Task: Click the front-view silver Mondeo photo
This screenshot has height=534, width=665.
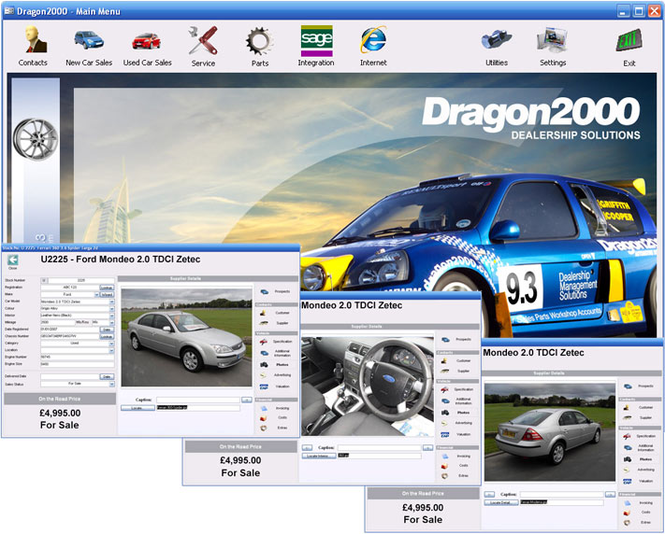Action: (x=186, y=338)
